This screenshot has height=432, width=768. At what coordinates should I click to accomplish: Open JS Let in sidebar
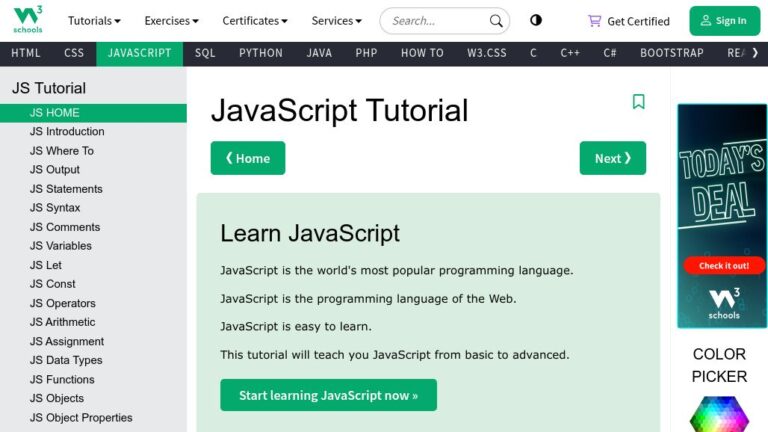[x=93, y=265]
